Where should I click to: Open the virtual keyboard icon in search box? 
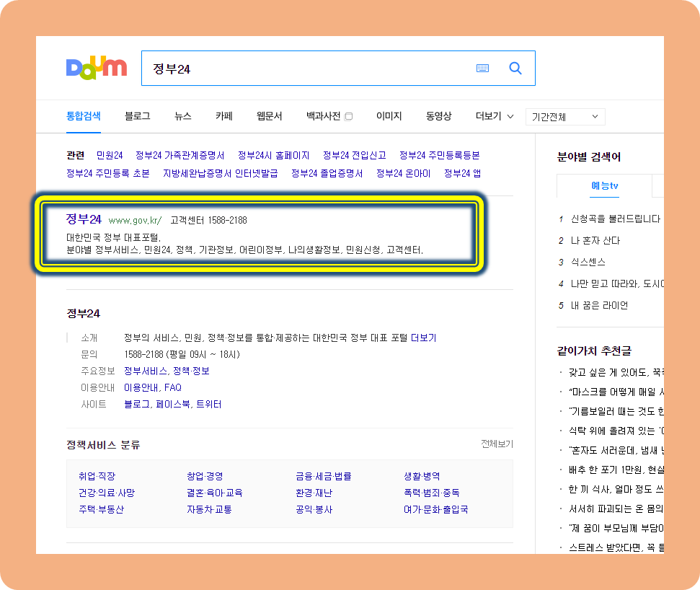pos(482,69)
